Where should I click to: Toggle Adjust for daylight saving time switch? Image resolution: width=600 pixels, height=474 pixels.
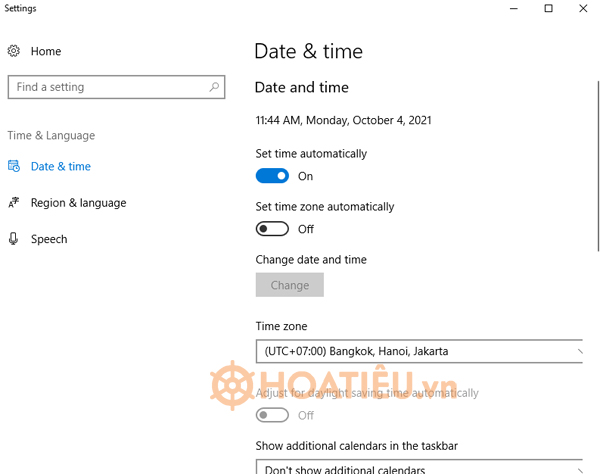tap(272, 415)
